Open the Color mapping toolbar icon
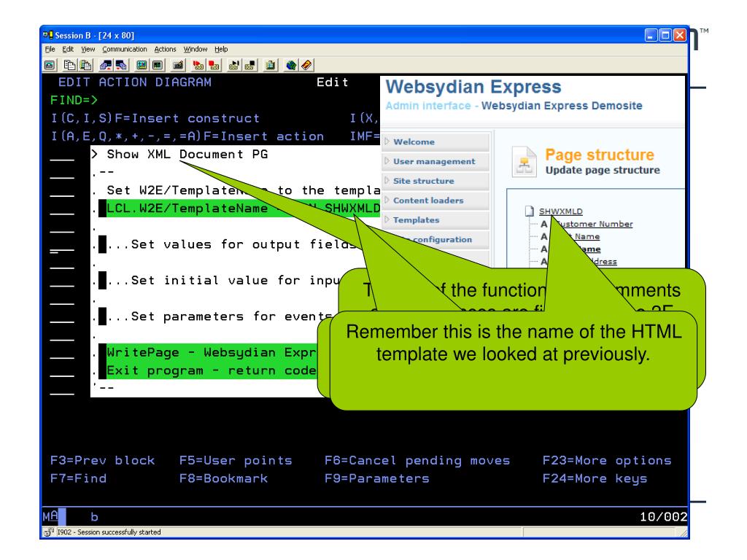 point(158,65)
